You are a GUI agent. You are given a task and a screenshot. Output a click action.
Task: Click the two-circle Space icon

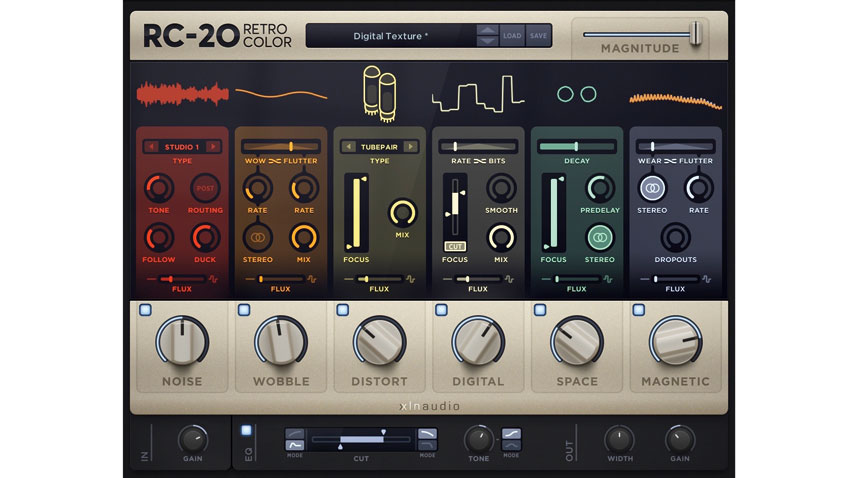coord(577,94)
